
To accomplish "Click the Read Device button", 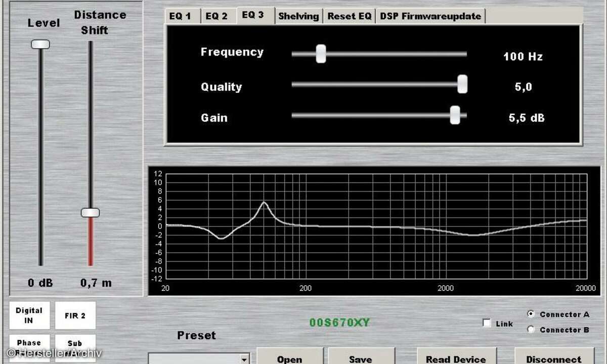I will click(x=456, y=356).
